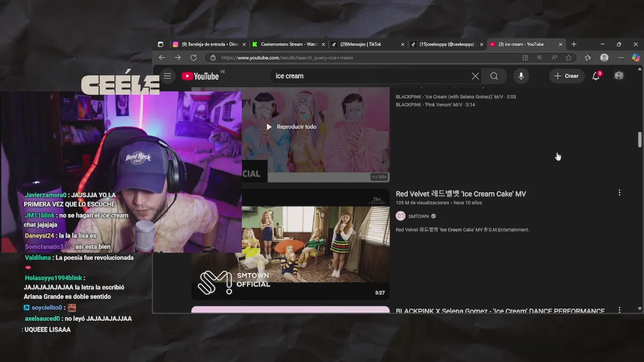
Task: Open the YouTube hamburger guide menu
Action: click(168, 76)
